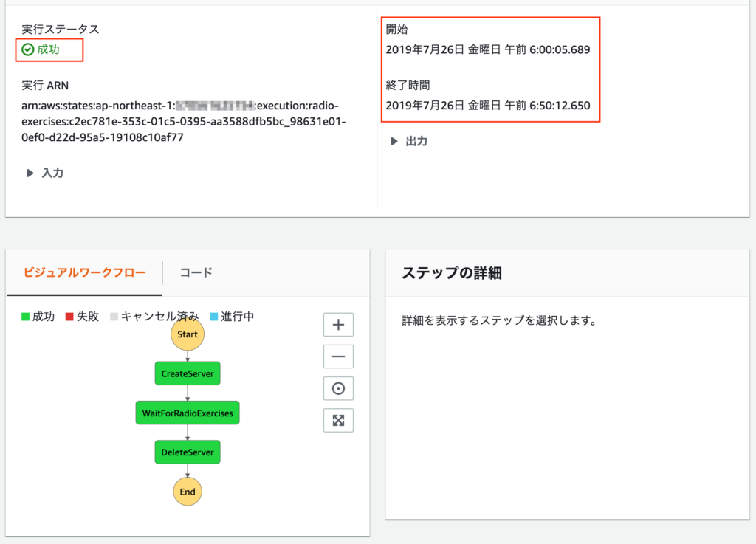Click the zoom out minus button

338,357
